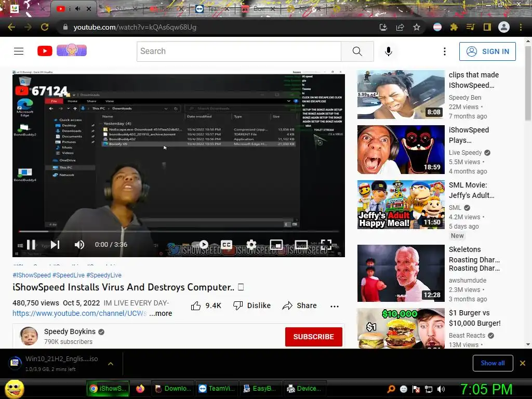Screen dimensions: 532x399
Task: Click the #SpeedyLive hashtag
Action: pyautogui.click(x=104, y=275)
